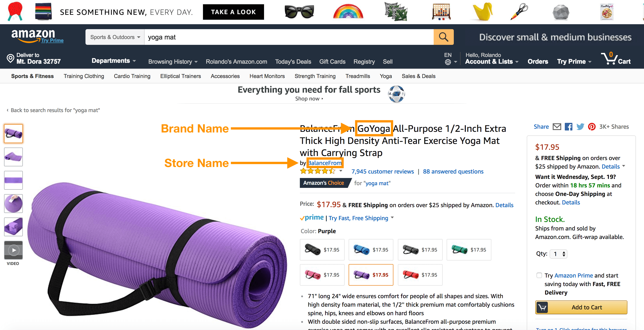Open the 7,945 customer reviews link

(382, 172)
